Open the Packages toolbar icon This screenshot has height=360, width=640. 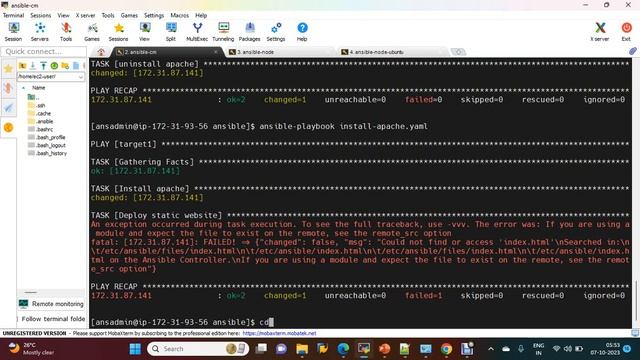coord(249,32)
